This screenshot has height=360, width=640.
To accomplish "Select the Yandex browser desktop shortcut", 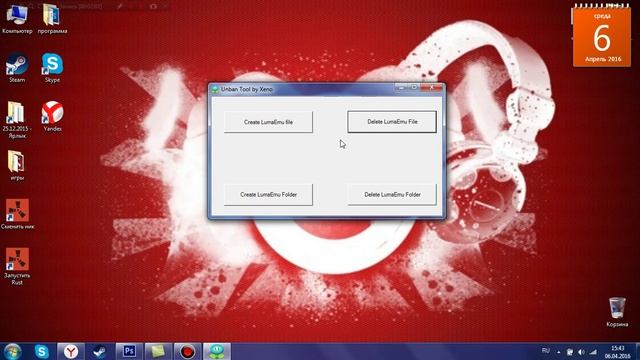I will [52, 116].
